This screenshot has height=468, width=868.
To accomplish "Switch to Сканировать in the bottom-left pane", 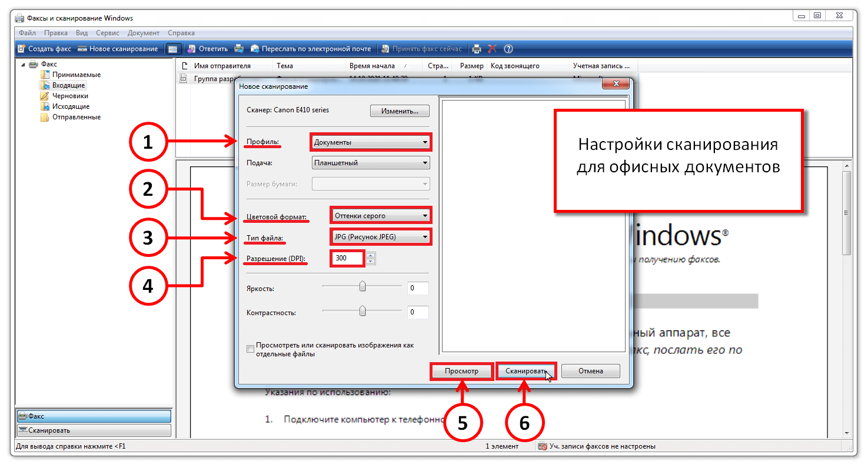I will click(94, 430).
